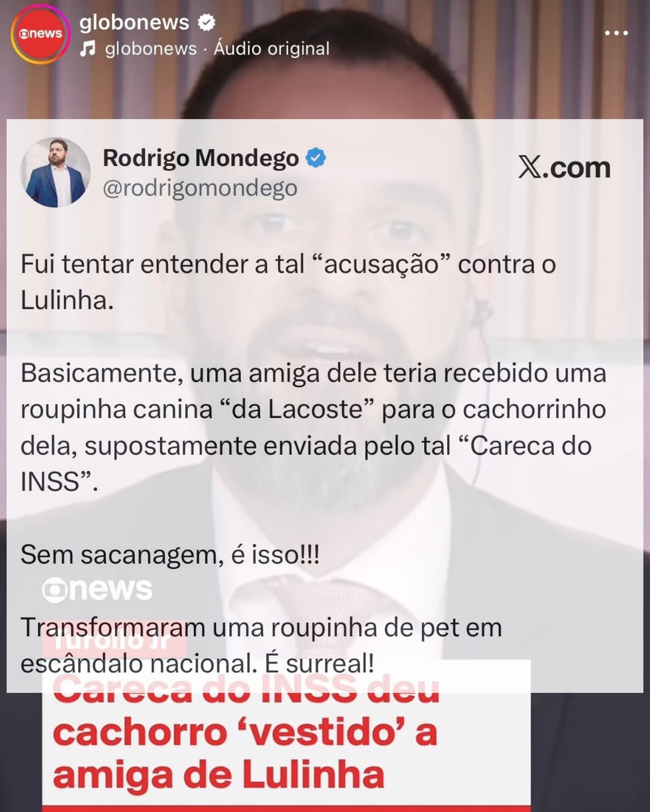Click the blue verified checkmark beside Mondego
This screenshot has width=650, height=812.
click(x=316, y=158)
